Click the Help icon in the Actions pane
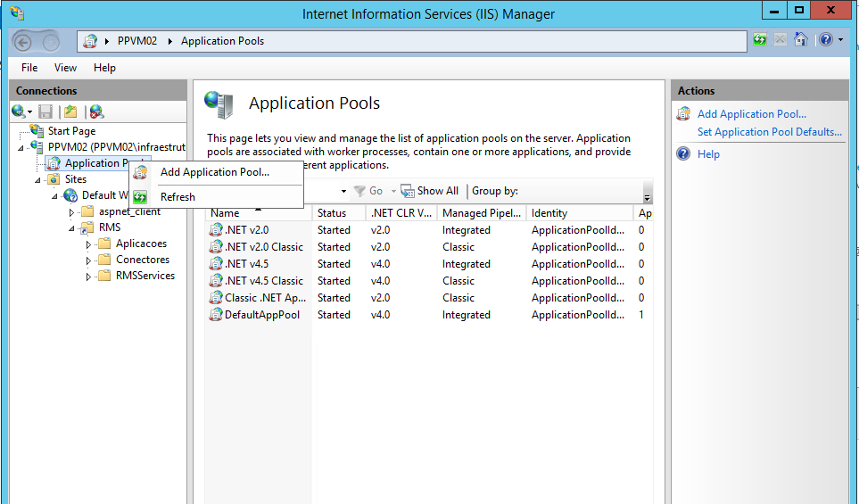859x504 pixels. tap(684, 154)
